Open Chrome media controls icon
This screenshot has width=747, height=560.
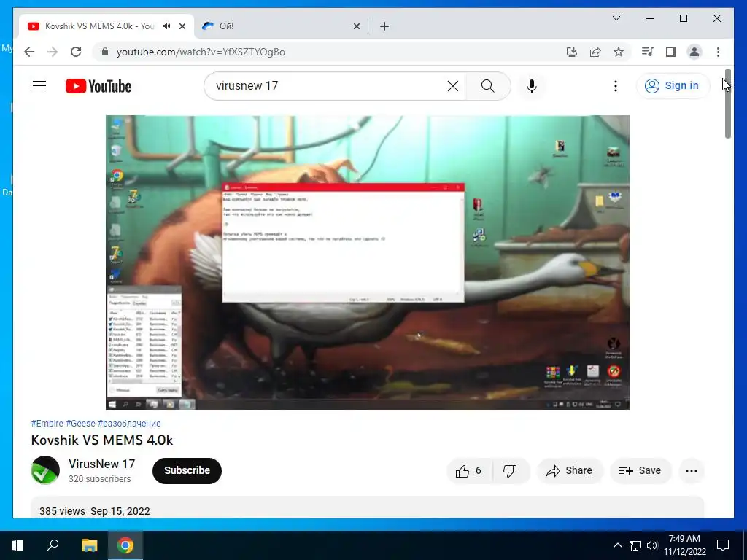(x=647, y=52)
